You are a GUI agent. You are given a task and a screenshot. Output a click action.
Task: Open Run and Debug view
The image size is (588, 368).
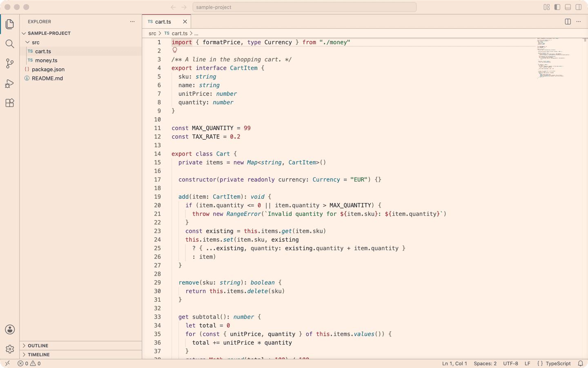(x=10, y=83)
